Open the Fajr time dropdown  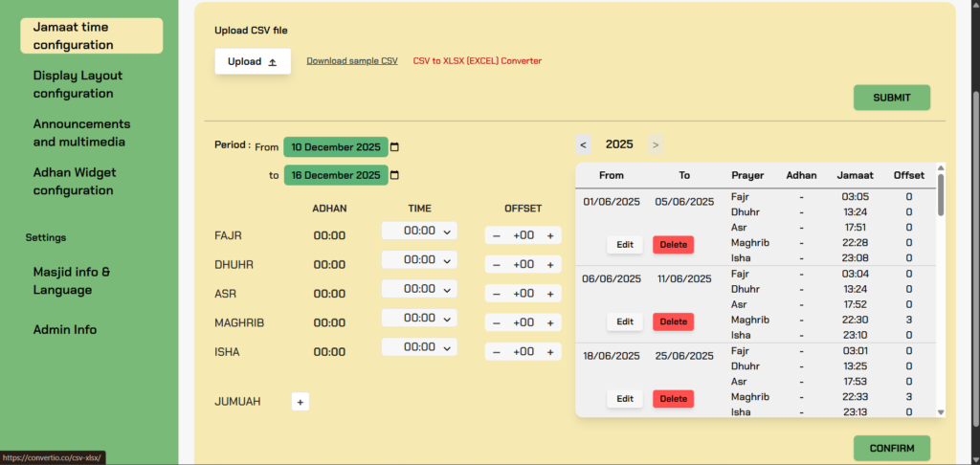tap(419, 231)
